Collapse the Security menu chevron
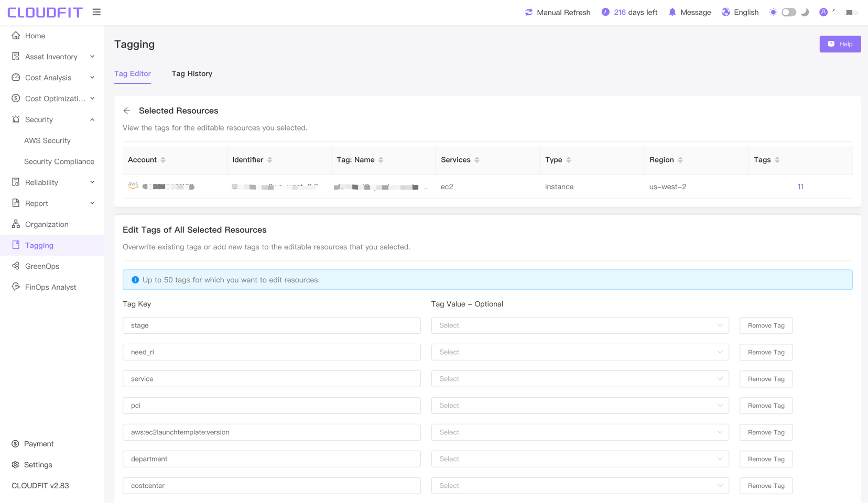868x503 pixels. tap(92, 119)
